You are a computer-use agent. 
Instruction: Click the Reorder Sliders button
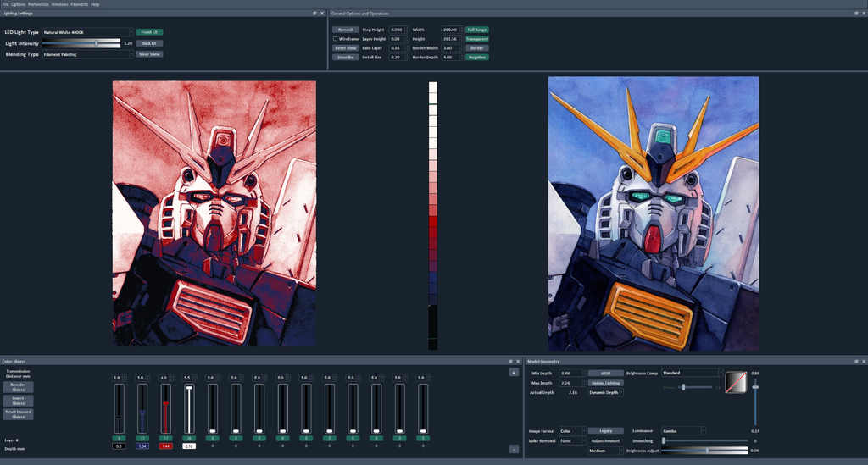click(19, 387)
